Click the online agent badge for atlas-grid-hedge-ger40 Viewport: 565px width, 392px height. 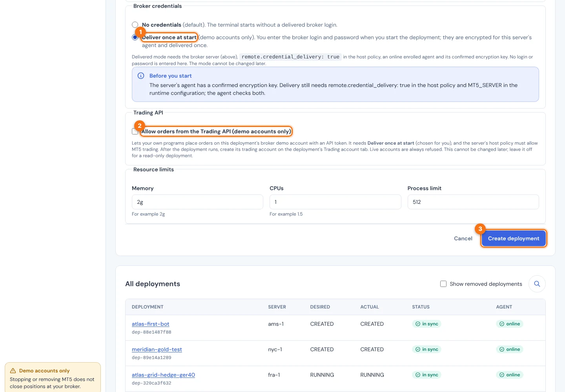pos(510,375)
